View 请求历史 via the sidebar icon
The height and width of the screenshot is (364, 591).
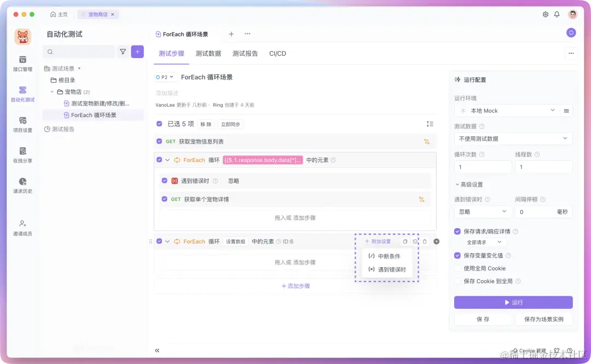pyautogui.click(x=22, y=185)
